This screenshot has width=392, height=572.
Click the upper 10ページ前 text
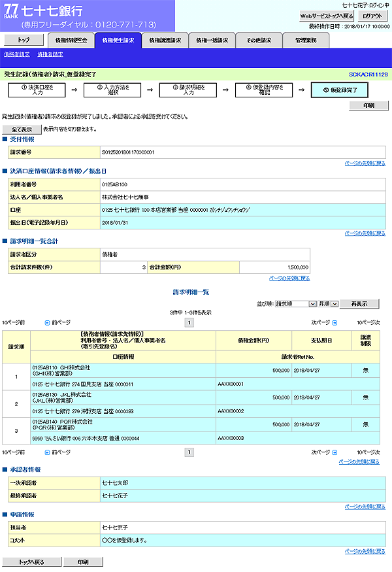pos(14,323)
